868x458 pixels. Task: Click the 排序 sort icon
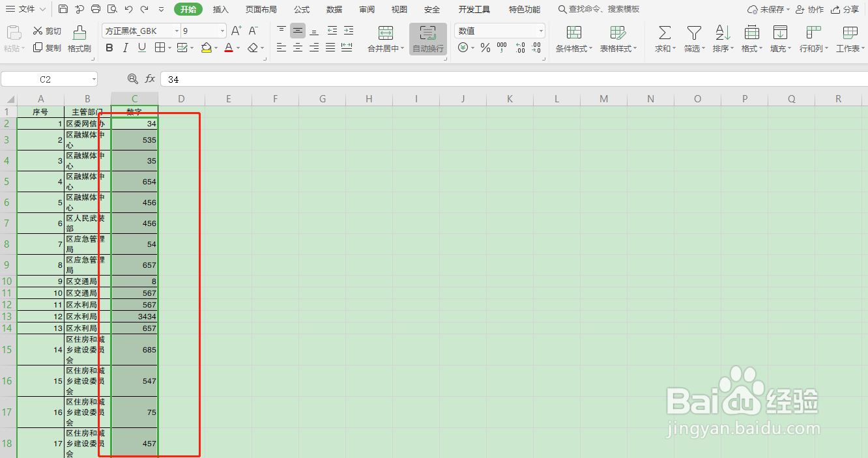[x=723, y=33]
